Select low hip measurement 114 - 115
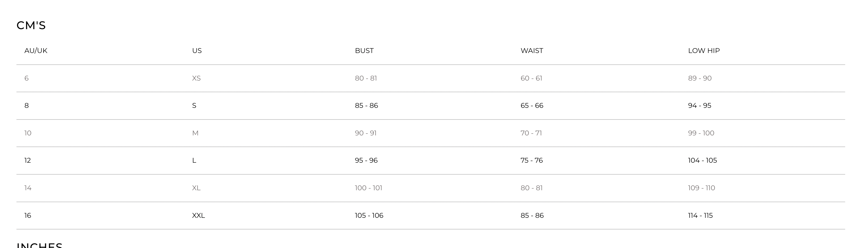 click(701, 216)
